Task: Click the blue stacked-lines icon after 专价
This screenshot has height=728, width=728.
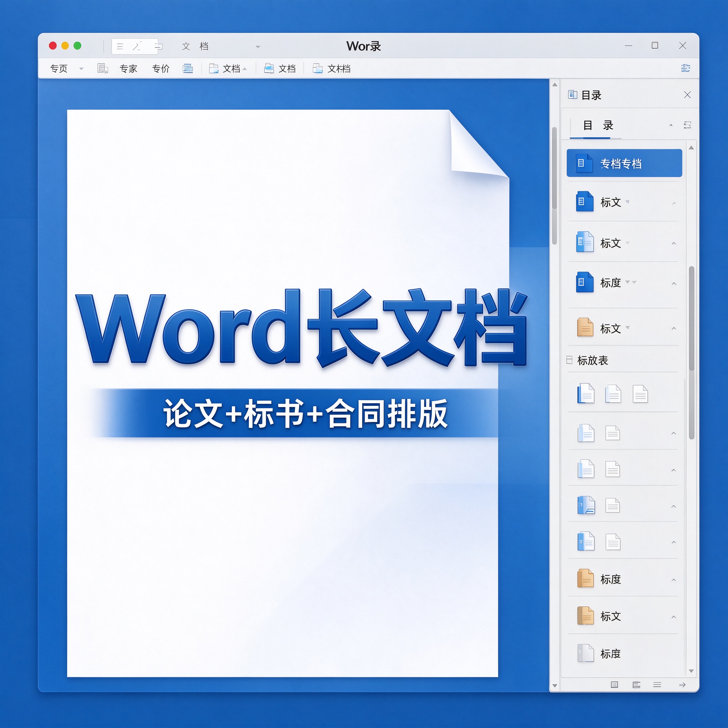Action: tap(188, 68)
